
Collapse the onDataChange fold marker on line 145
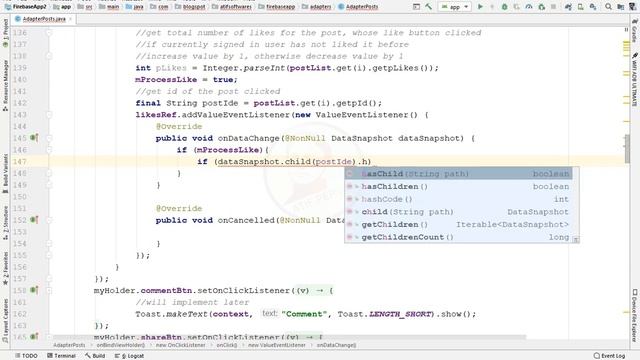pos(49,138)
